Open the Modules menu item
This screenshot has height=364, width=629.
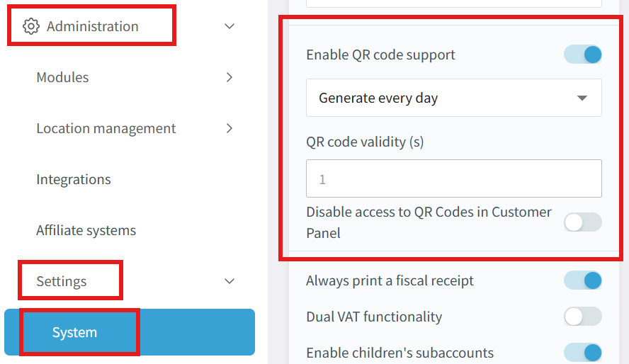[62, 77]
